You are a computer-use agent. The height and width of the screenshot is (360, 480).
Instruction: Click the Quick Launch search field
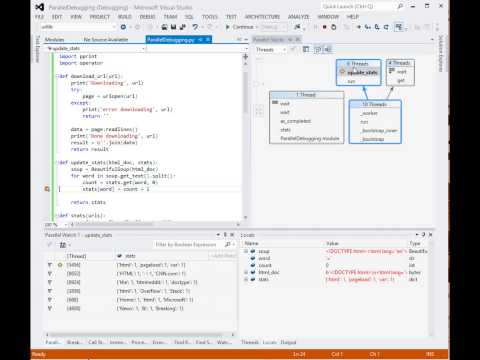click(358, 6)
